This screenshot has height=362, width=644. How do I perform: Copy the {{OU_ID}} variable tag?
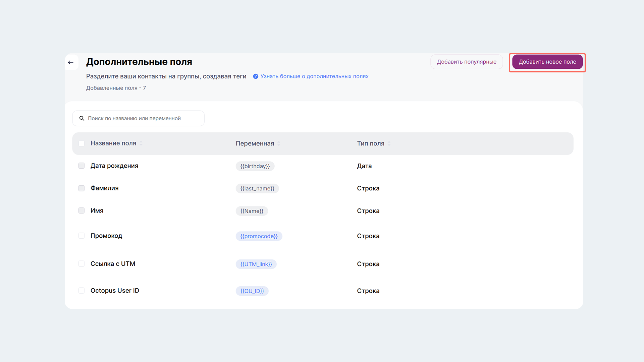tap(252, 291)
